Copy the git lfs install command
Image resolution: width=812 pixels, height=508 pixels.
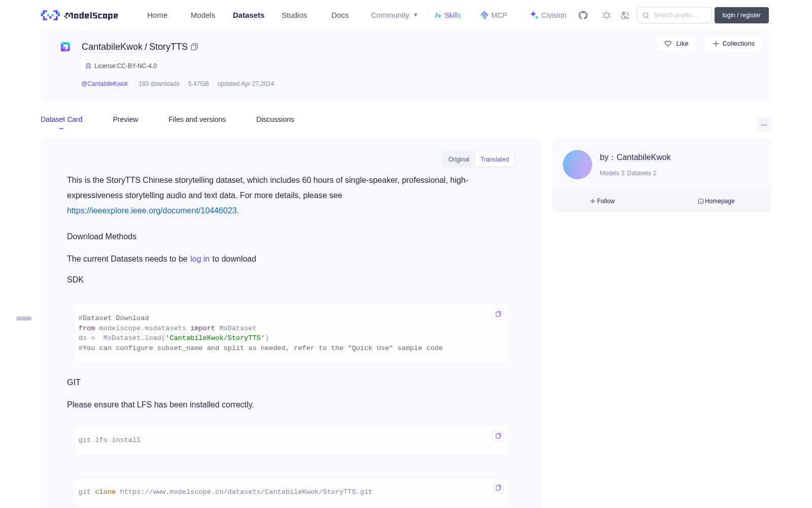click(498, 436)
